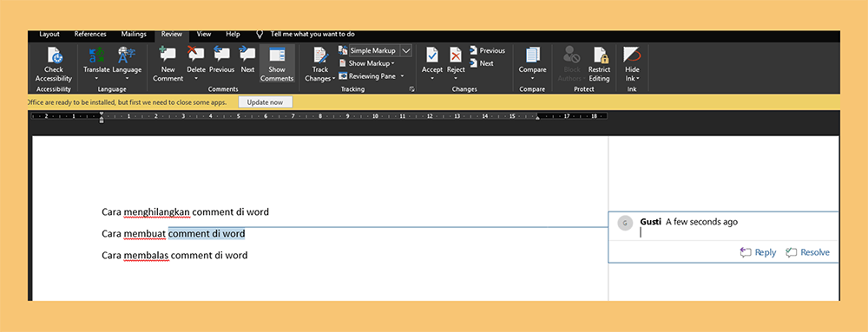The image size is (868, 332).
Task: Expand the Reviewing Pane dropdown arrow
Action: [x=403, y=76]
